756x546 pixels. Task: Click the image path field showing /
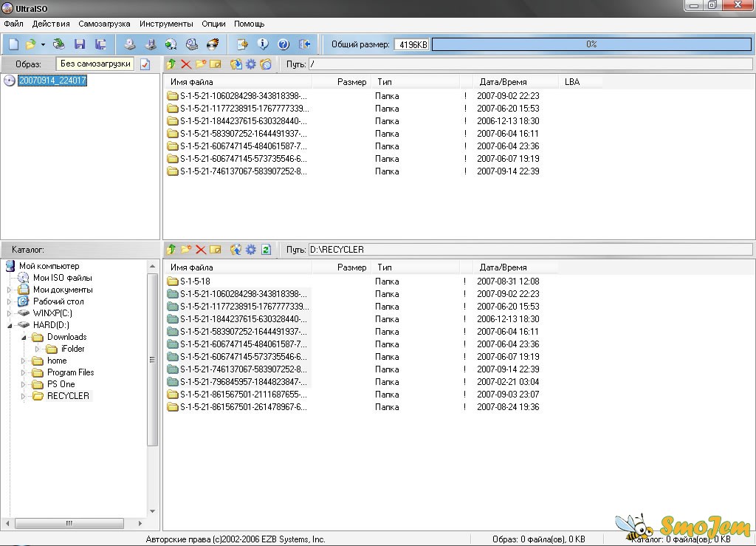coord(530,64)
